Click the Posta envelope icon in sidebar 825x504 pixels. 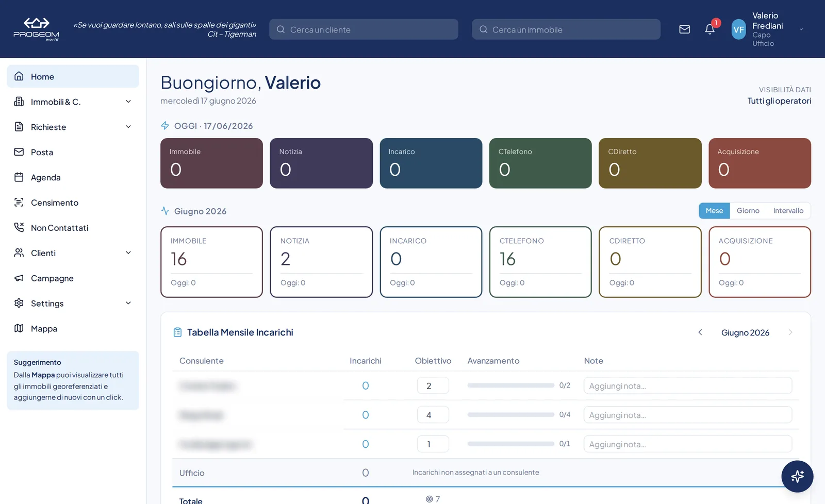point(19,152)
